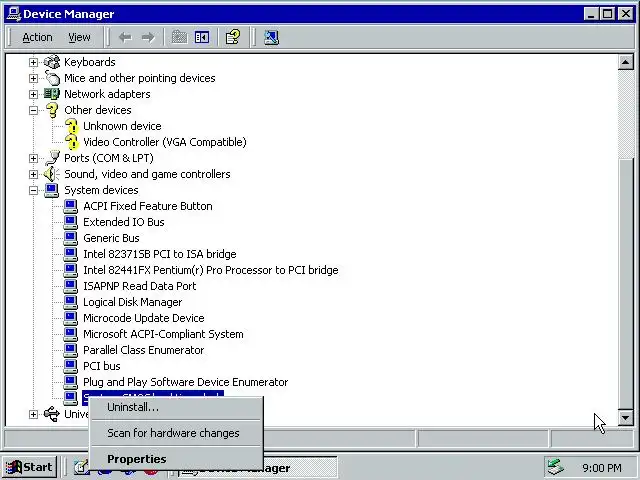
Task: Select the Network adapters label
Action: [x=107, y=94]
